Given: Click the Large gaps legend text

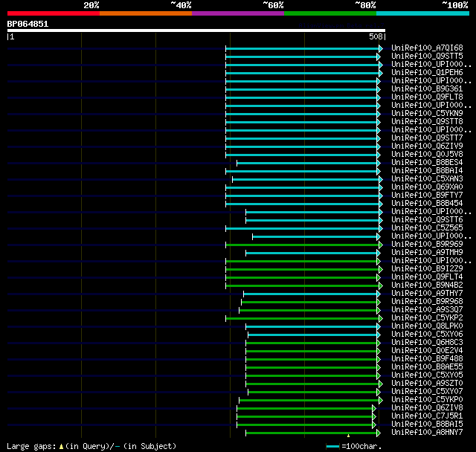Looking at the screenshot, I should coord(91,446).
